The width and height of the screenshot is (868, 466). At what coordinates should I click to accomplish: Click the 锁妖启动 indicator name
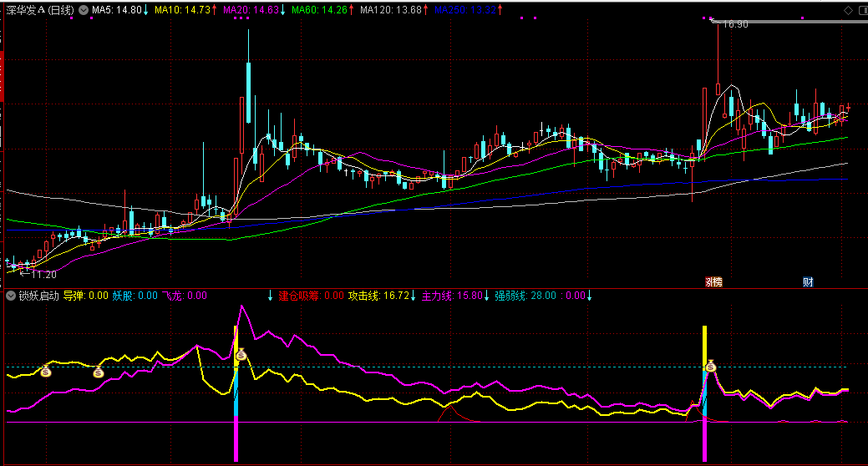38,296
